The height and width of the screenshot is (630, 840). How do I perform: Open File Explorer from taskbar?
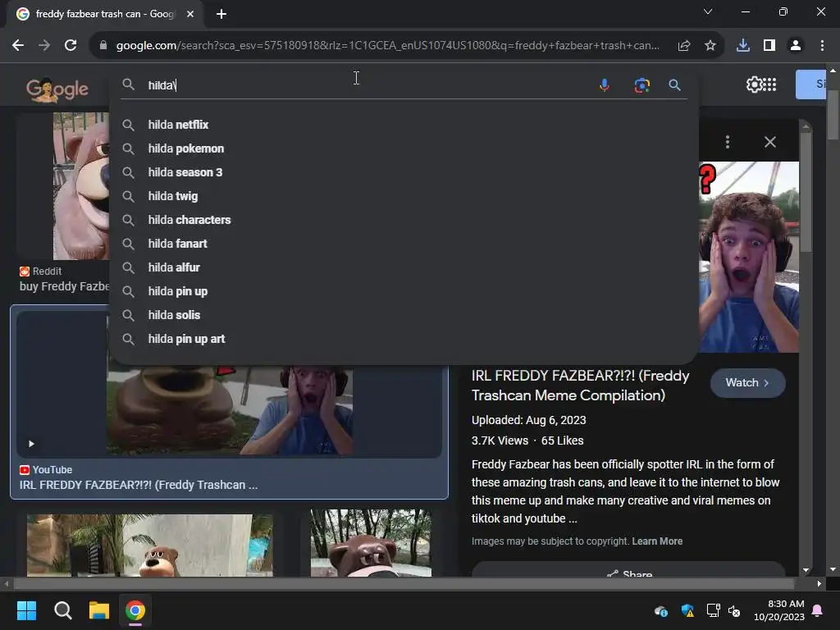[x=99, y=610]
